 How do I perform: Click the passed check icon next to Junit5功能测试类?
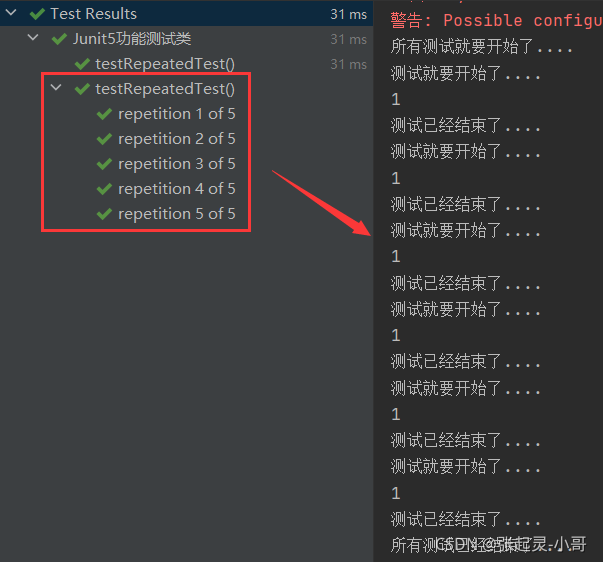(x=60, y=39)
